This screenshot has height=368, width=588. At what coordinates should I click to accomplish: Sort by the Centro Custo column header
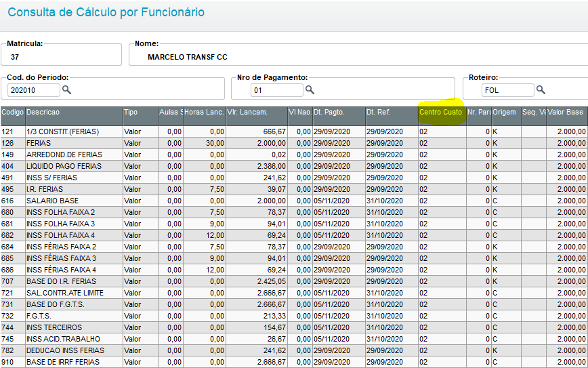click(x=442, y=116)
